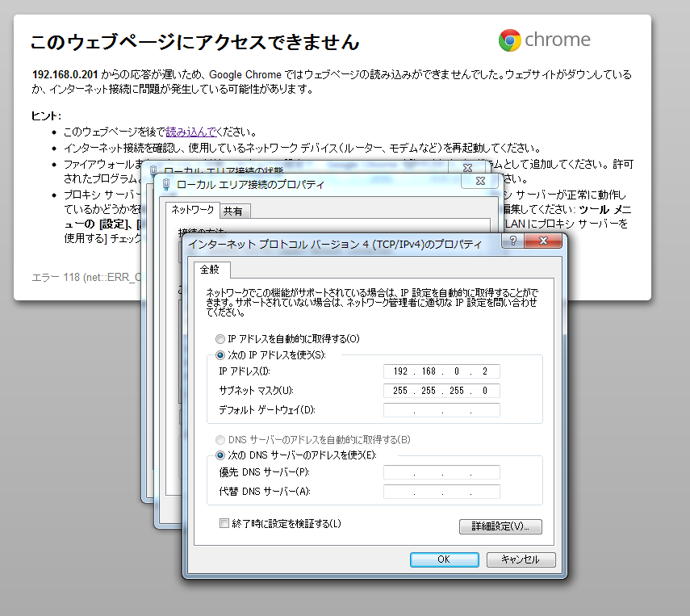Close the TCP/IPv4 properties dialog
This screenshot has height=616, width=690.
[x=543, y=241]
